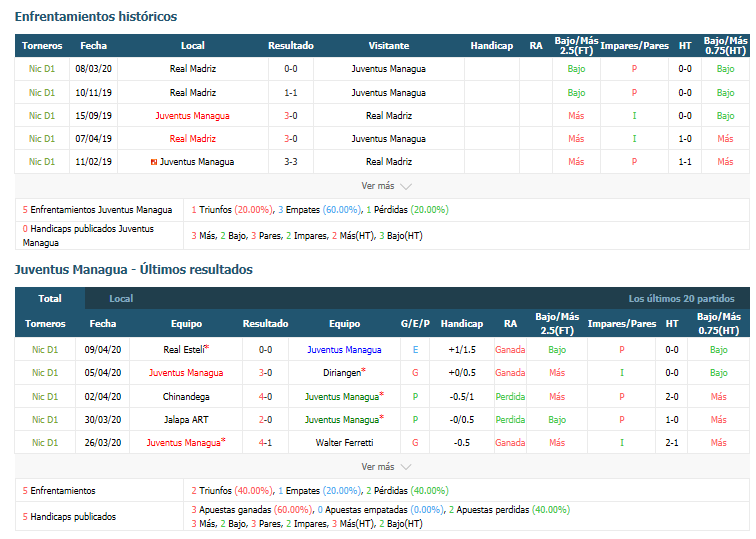756x539 pixels.
Task: Click the G/E/P column header
Action: click(x=415, y=323)
